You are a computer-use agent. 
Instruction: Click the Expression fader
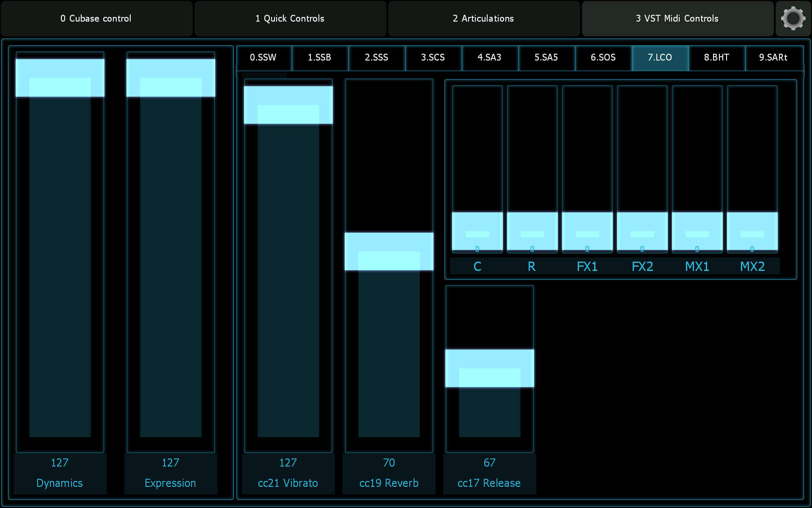[170, 254]
